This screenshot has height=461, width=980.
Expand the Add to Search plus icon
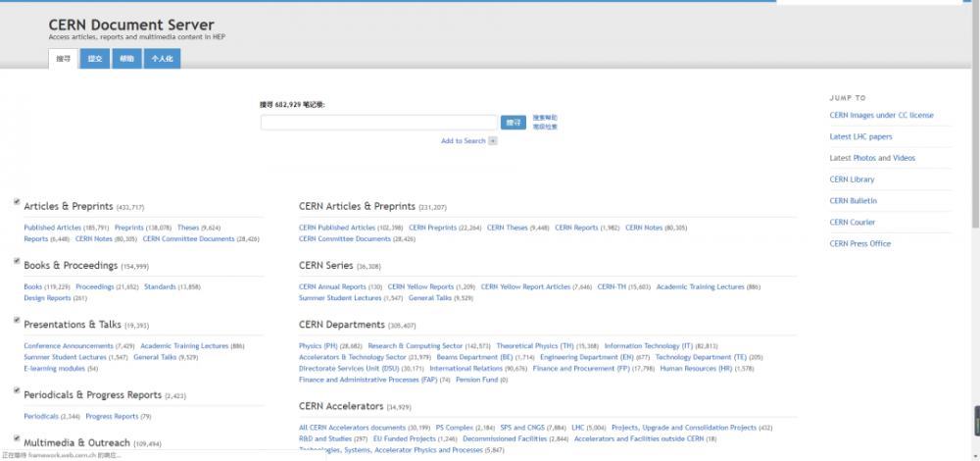(x=493, y=141)
